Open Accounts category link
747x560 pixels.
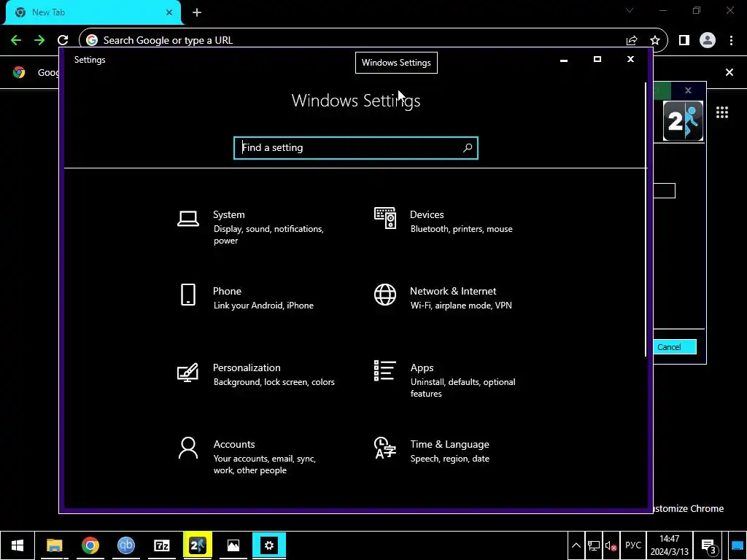pos(234,444)
